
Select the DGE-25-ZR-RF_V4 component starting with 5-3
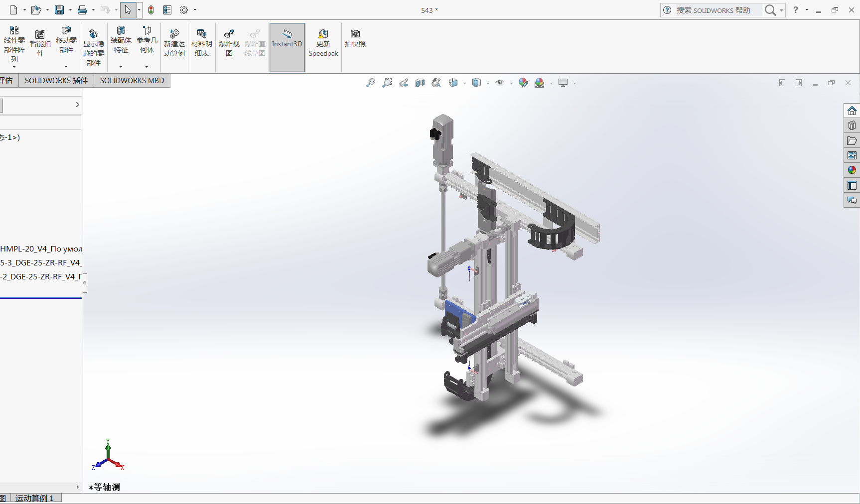coord(41,262)
